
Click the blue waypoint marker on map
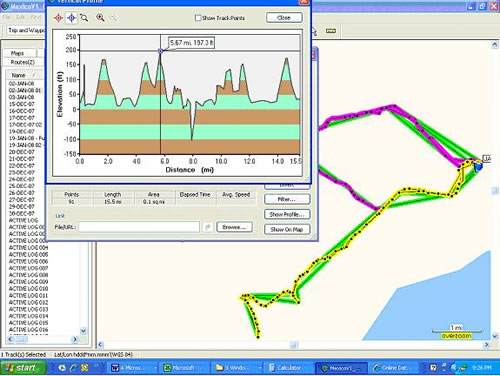(x=479, y=166)
